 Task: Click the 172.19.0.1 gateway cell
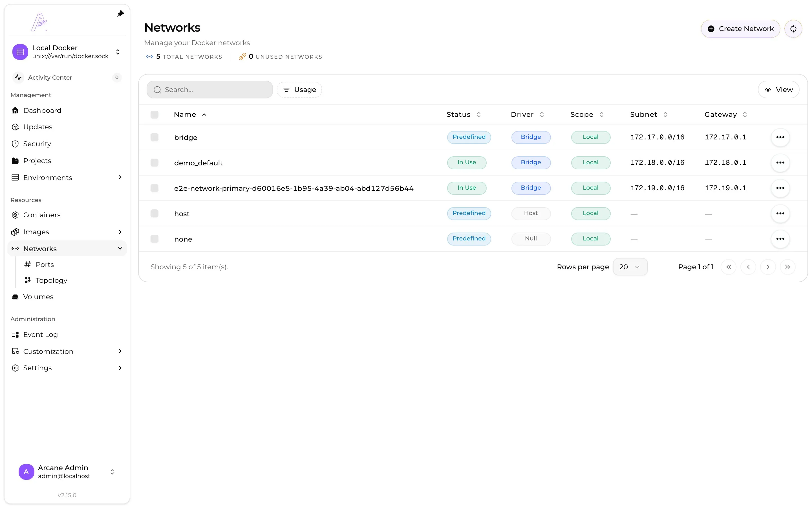point(725,188)
